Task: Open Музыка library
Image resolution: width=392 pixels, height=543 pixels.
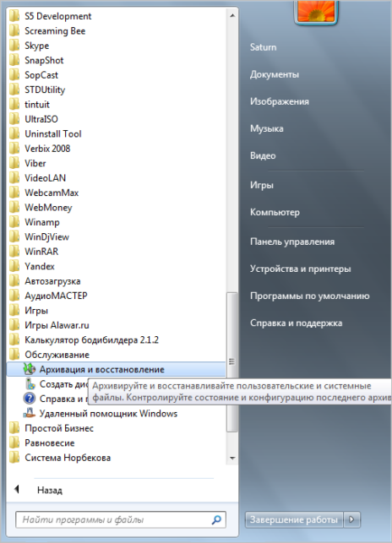Action: (x=266, y=128)
